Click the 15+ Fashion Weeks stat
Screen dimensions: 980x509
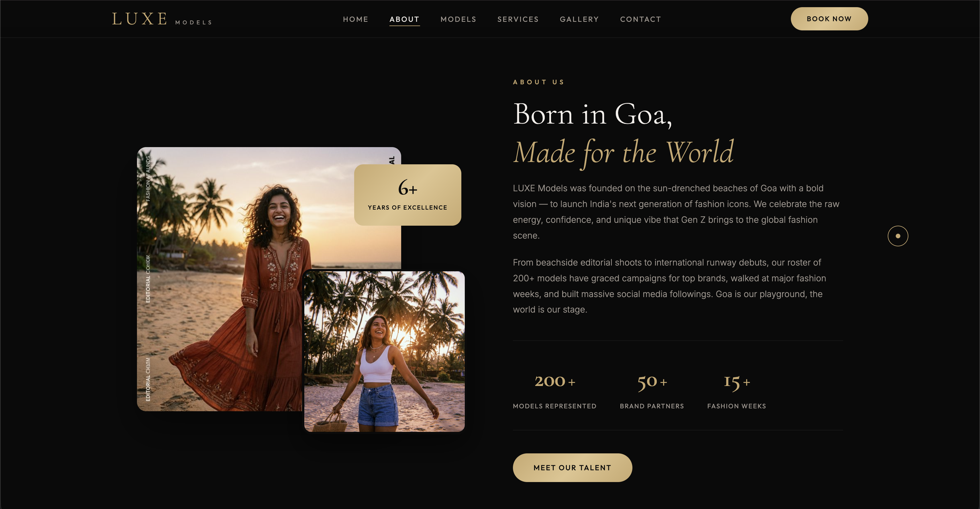[x=737, y=391]
